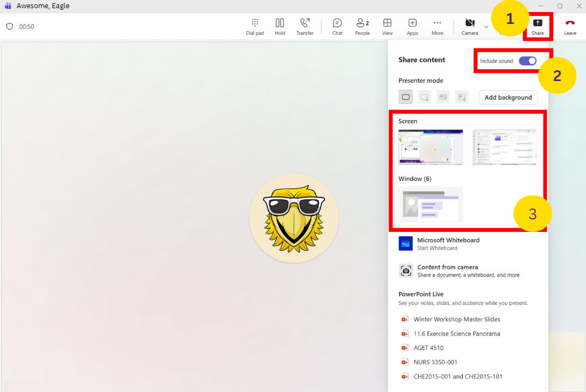Start Microsoft Whiteboard
Viewport: 586px width, 392px height.
(448, 243)
